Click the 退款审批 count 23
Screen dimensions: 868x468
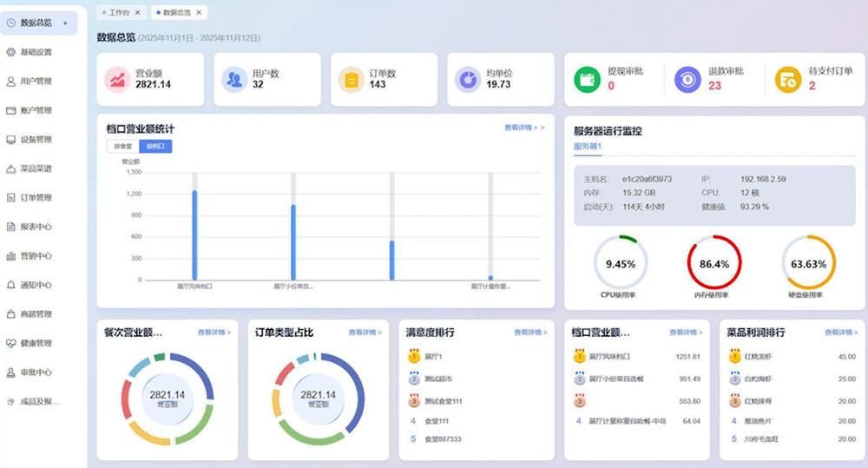point(714,86)
